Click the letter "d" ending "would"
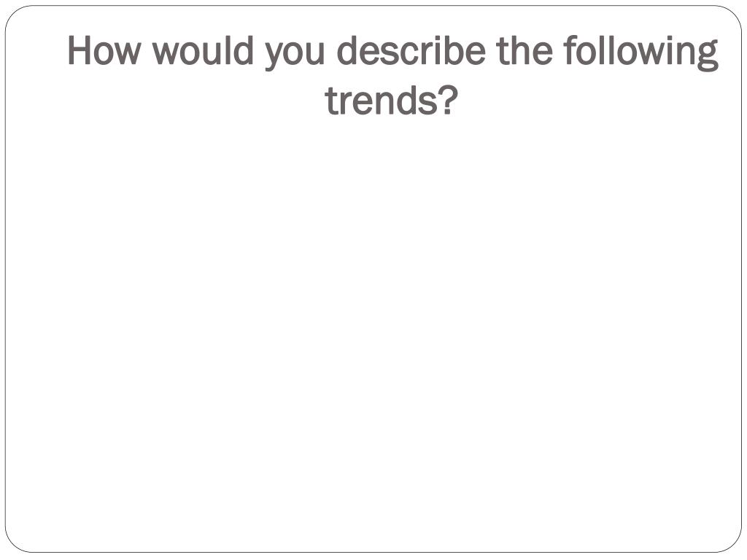Screen dimensions: 747x560 (x=244, y=50)
